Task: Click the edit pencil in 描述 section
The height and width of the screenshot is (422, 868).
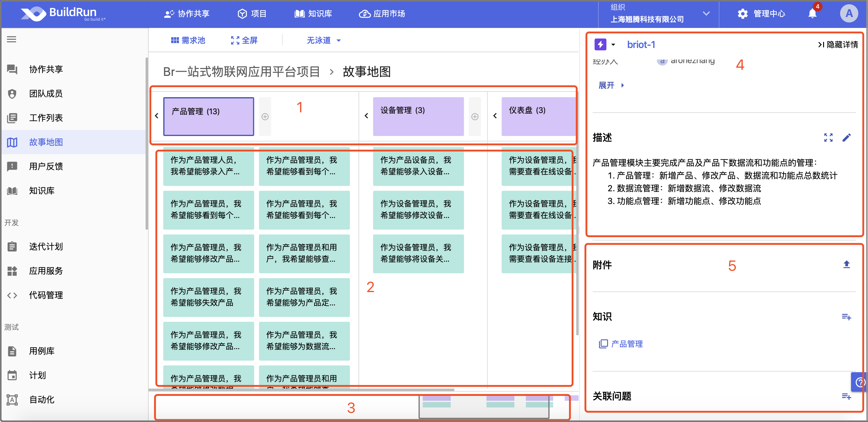Action: tap(846, 138)
